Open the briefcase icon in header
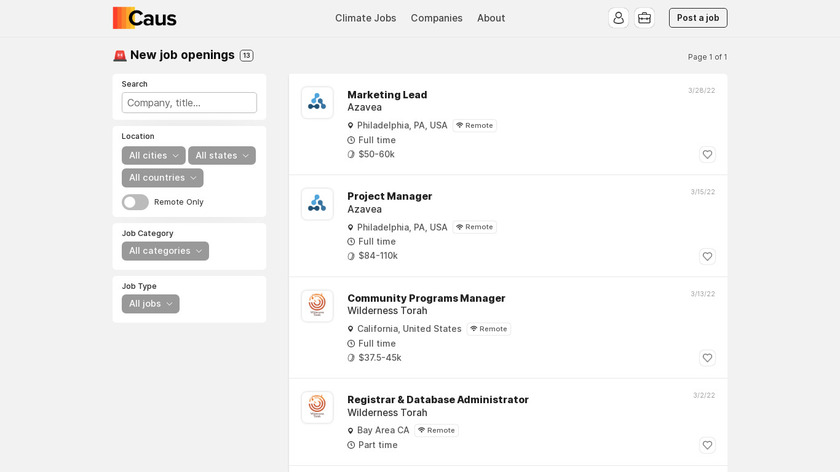Image resolution: width=840 pixels, height=472 pixels. 645,18
